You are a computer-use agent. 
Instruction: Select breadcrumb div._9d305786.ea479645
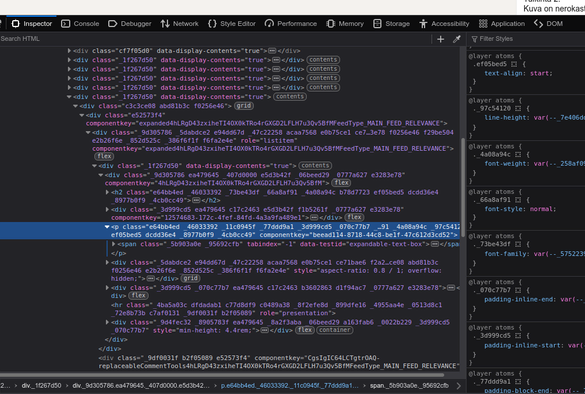tap(141, 385)
